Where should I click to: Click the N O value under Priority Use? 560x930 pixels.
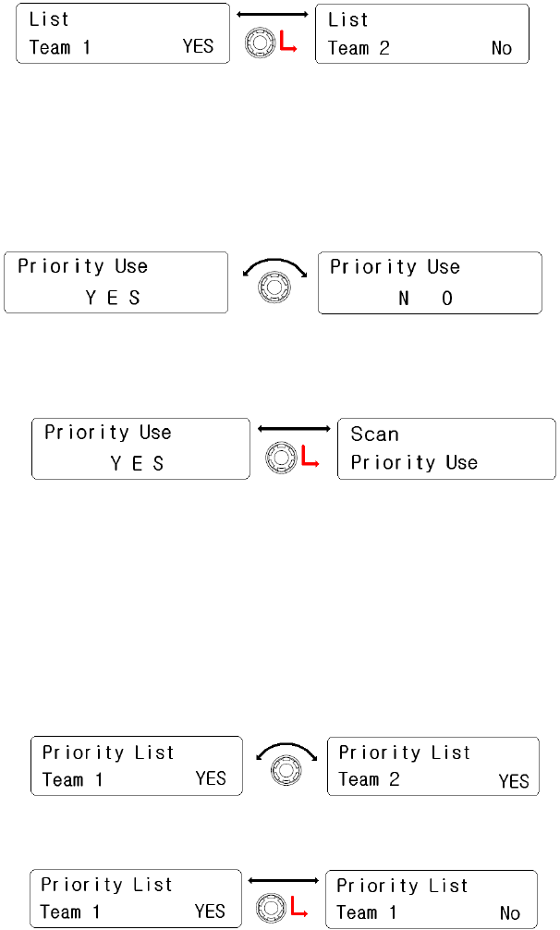click(426, 299)
